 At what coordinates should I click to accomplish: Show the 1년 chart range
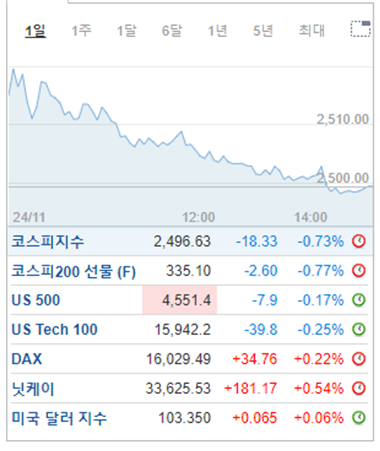point(217,31)
